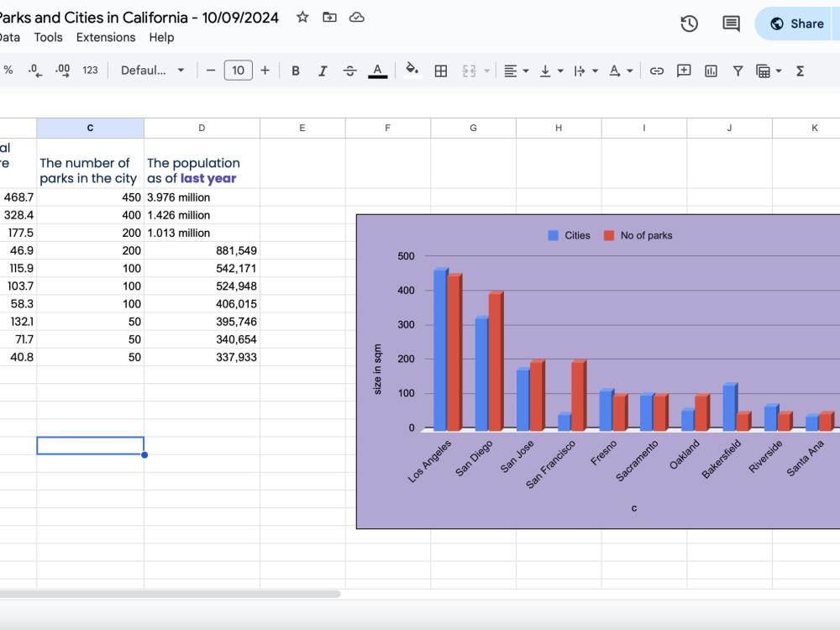Image resolution: width=840 pixels, height=630 pixels.
Task: Expand the filter views arrow
Action: coord(779,71)
